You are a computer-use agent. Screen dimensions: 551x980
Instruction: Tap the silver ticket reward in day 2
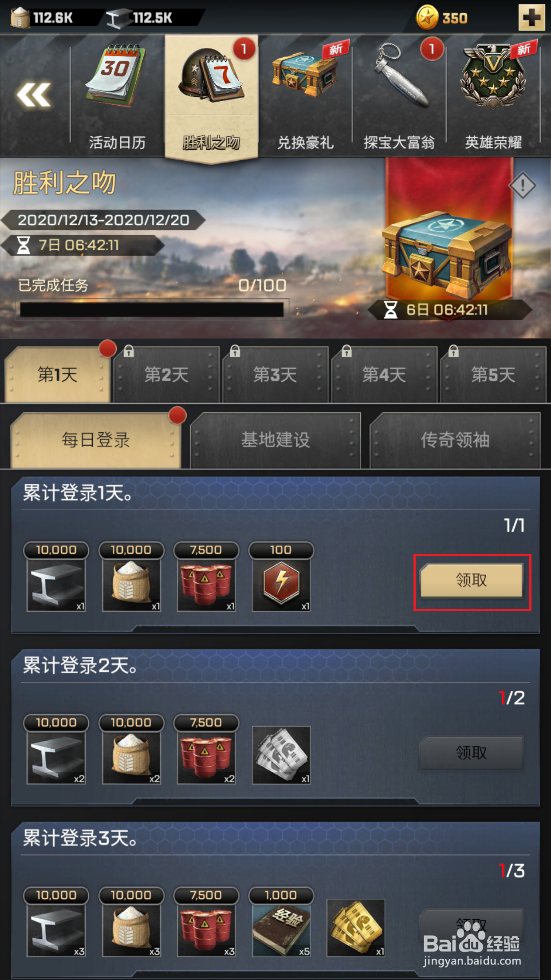click(x=281, y=755)
